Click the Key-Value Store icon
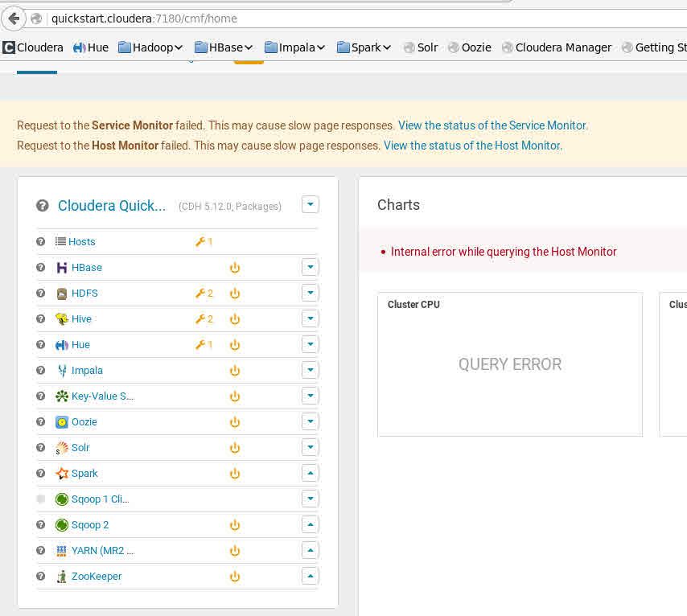This screenshot has height=616, width=687. pyautogui.click(x=62, y=396)
